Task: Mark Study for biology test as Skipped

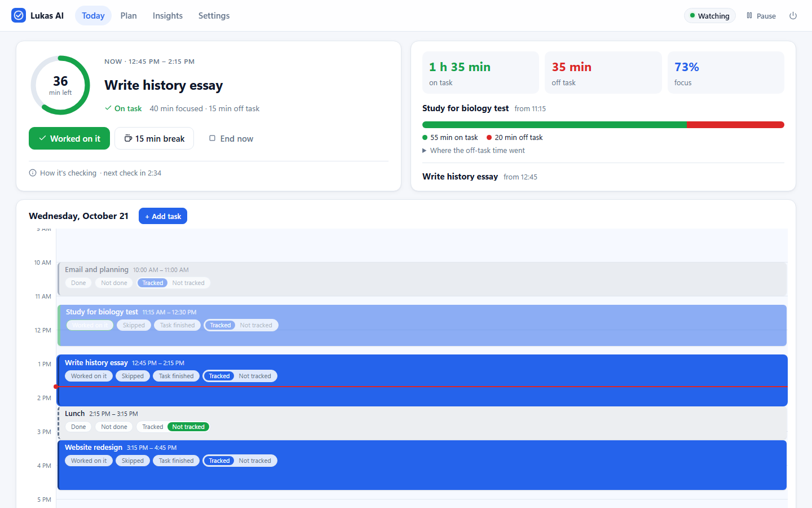Action: tap(134, 325)
